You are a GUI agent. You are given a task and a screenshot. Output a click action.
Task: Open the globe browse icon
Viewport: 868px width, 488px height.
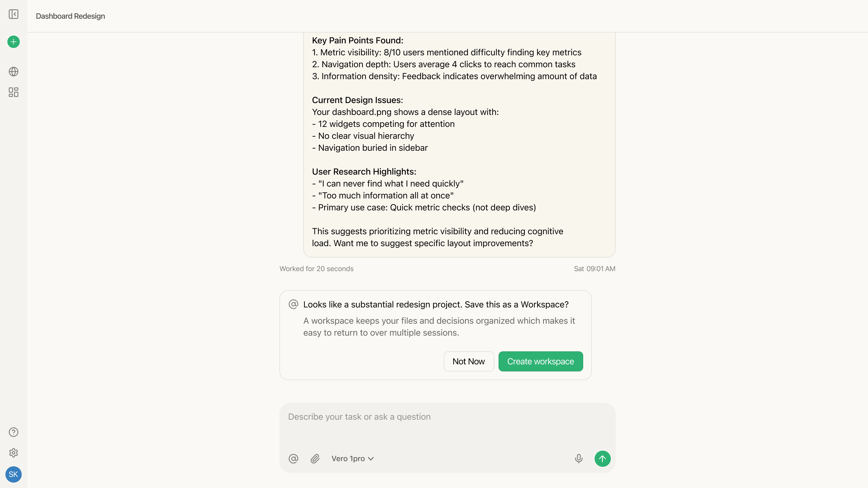[14, 71]
